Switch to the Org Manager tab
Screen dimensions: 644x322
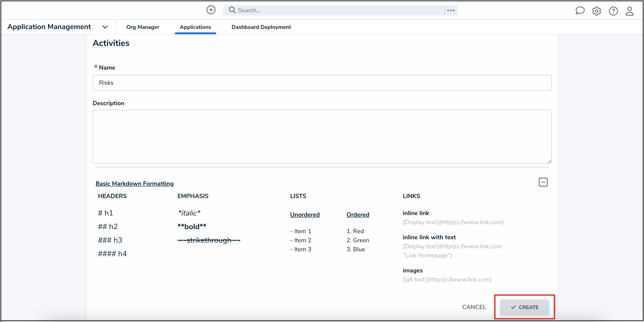click(143, 27)
